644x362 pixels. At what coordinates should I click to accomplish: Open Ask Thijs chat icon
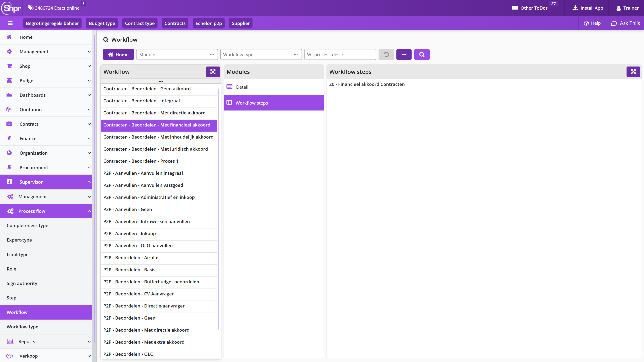(614, 23)
